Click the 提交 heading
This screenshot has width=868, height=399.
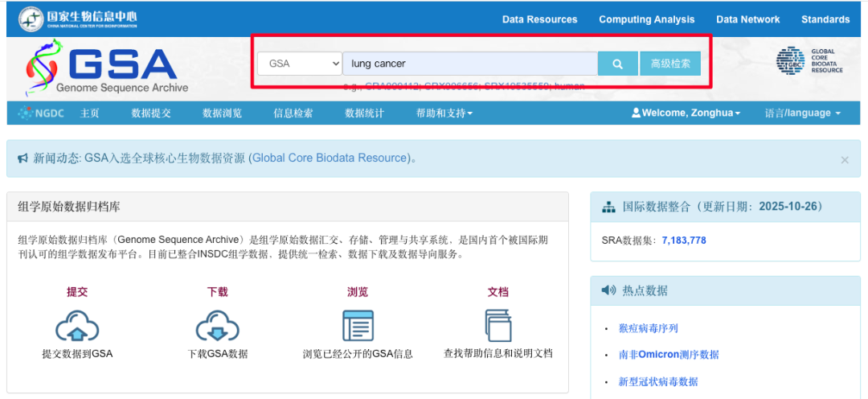pyautogui.click(x=77, y=292)
